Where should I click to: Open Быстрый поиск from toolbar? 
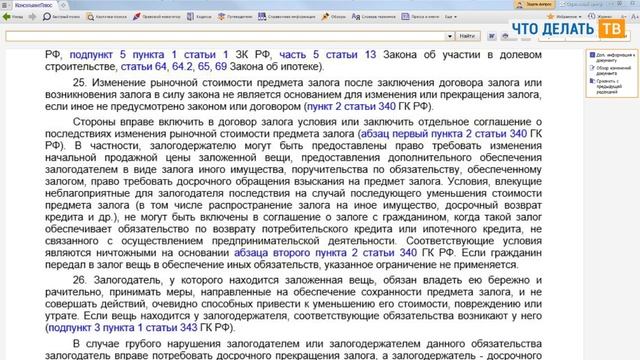pos(61,17)
